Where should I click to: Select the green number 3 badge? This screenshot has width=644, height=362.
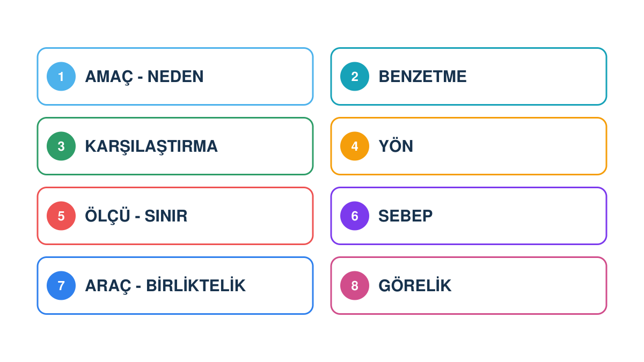61,146
